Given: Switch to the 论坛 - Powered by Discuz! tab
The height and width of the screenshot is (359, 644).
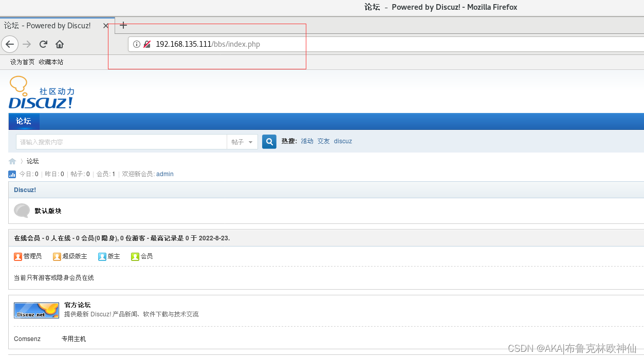Looking at the screenshot, I should (x=47, y=25).
